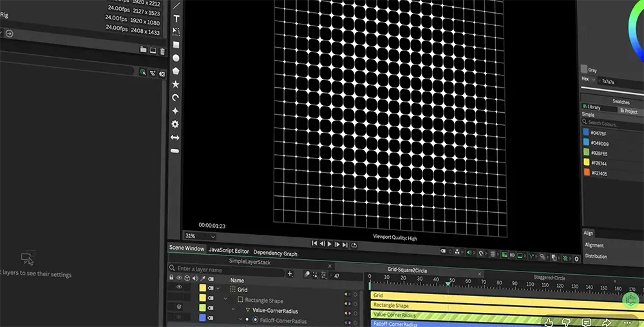Viewport: 644px width, 327px height.
Task: Collapse the Value-CornerRadius chevron
Action: click(x=233, y=309)
